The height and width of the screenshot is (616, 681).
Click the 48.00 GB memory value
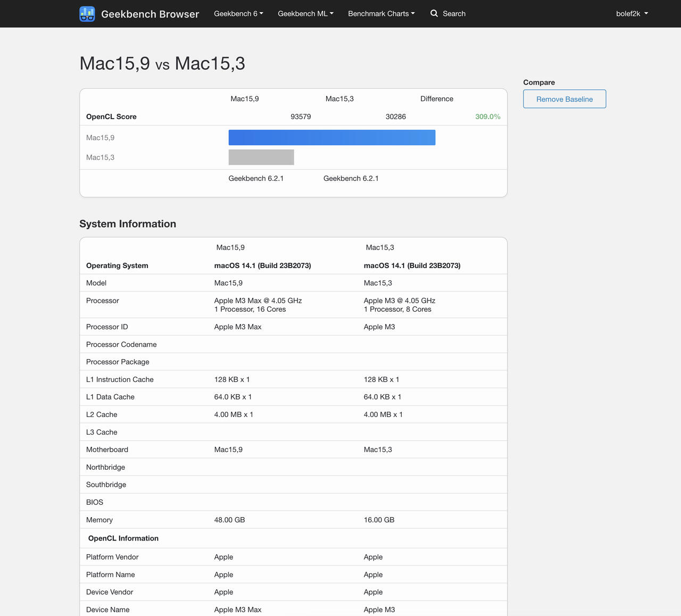(229, 520)
